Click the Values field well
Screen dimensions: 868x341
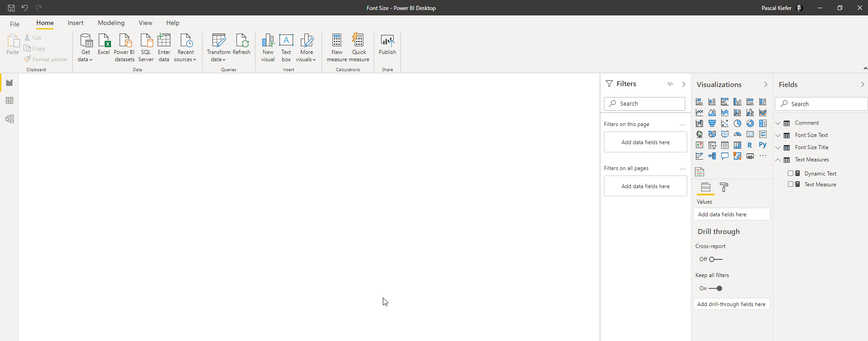tap(732, 214)
